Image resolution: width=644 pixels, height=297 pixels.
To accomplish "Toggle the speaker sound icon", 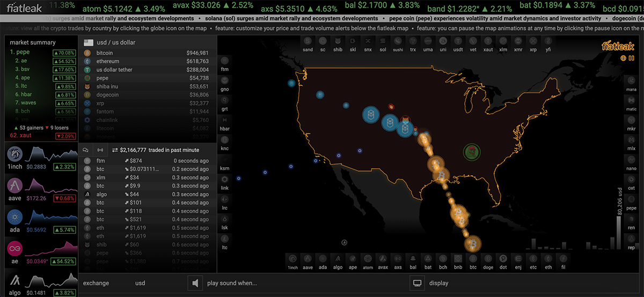I will pyautogui.click(x=195, y=283).
